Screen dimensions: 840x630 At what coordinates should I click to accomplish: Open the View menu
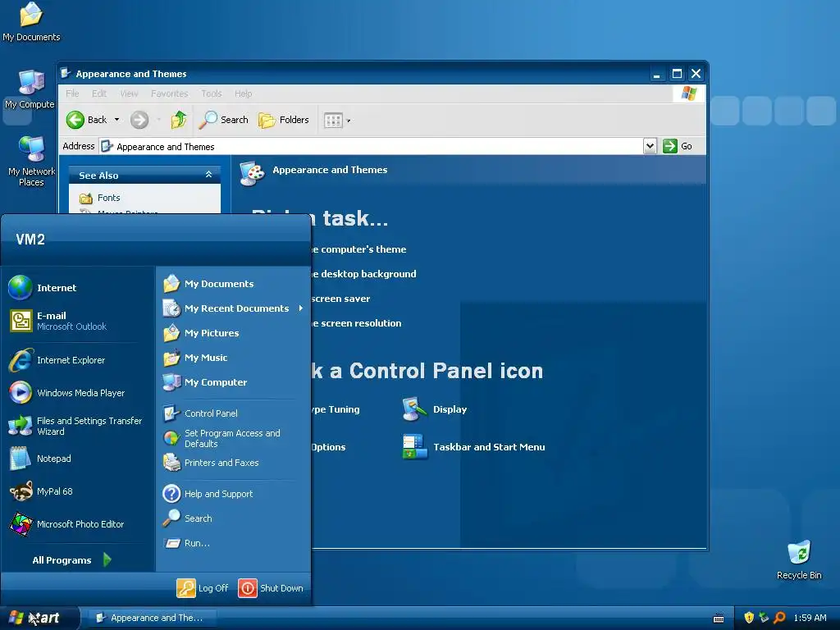coord(129,94)
